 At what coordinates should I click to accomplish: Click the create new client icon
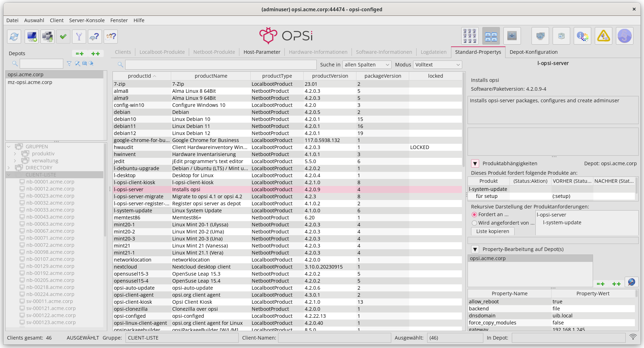(x=32, y=36)
